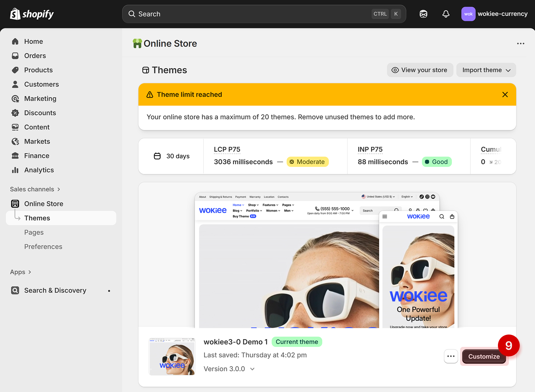The width and height of the screenshot is (535, 392).
Task: Open the Import theme dropdown
Action: (486, 70)
